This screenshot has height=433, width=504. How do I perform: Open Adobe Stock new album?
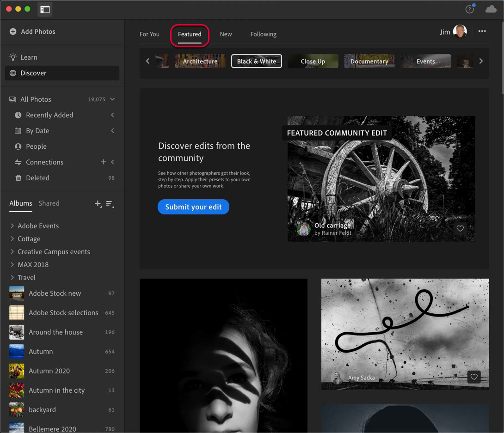pos(62,293)
